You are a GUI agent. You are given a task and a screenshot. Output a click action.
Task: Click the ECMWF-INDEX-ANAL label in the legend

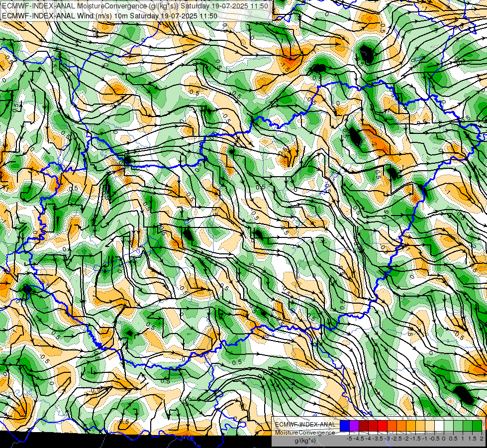point(305,425)
